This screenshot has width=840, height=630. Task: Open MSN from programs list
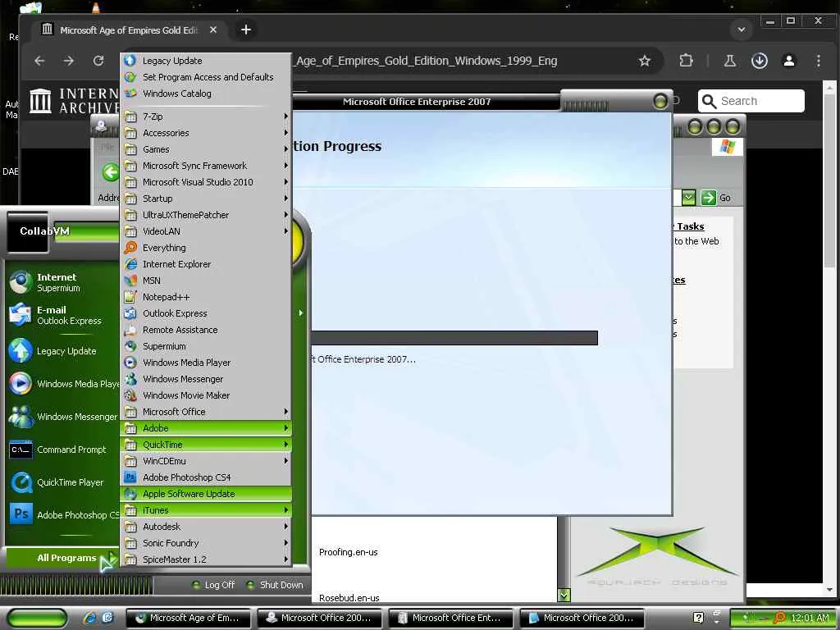point(206,281)
